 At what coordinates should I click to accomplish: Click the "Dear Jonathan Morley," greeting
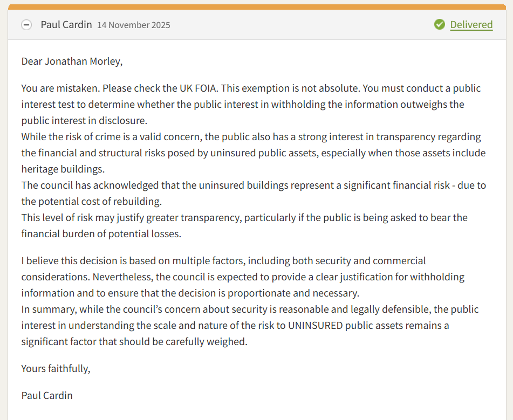pyautogui.click(x=72, y=61)
